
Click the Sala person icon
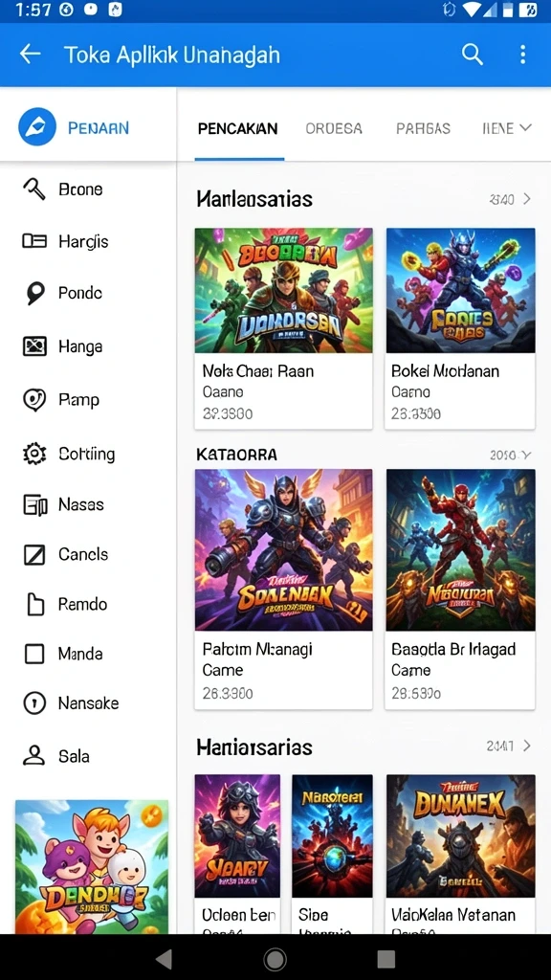pos(33,756)
